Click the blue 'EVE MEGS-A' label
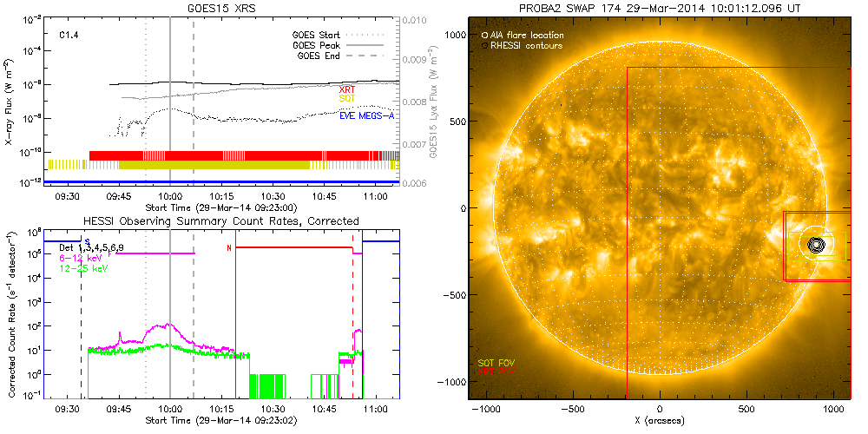The height and width of the screenshot is (434, 868). click(x=366, y=115)
